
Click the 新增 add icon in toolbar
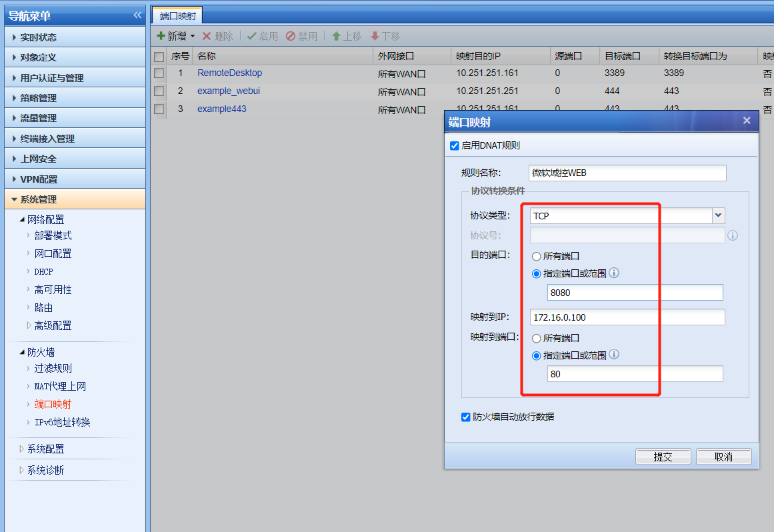click(x=161, y=36)
